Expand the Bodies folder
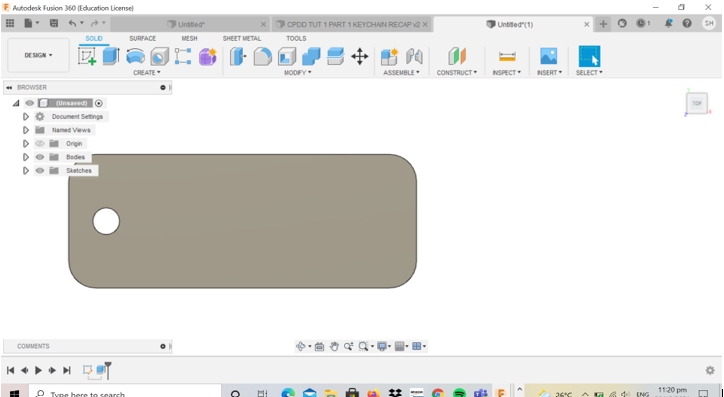This screenshot has height=397, width=724. (26, 157)
